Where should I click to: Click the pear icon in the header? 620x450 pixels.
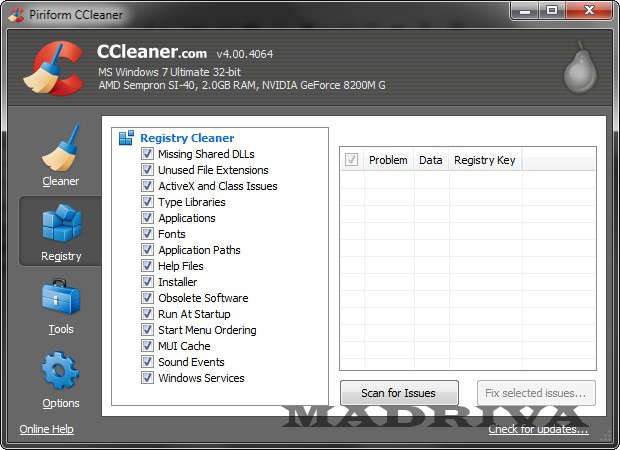coord(580,67)
